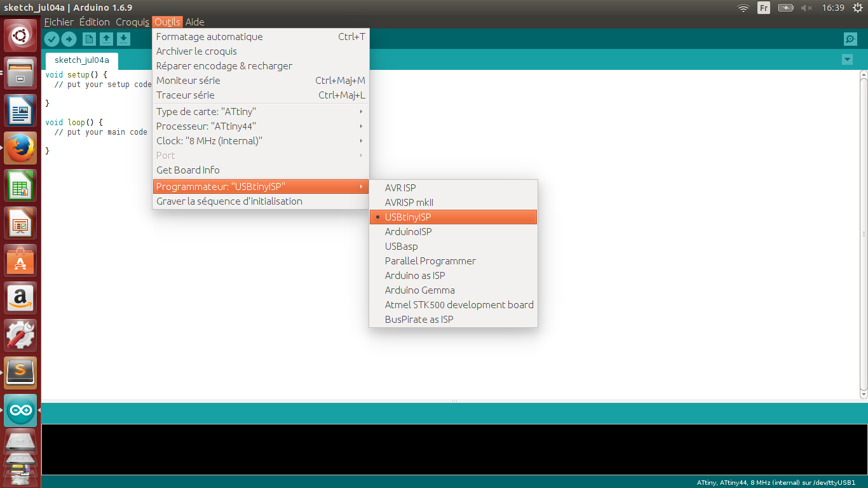Open System Settings from the launcher

coord(21,335)
